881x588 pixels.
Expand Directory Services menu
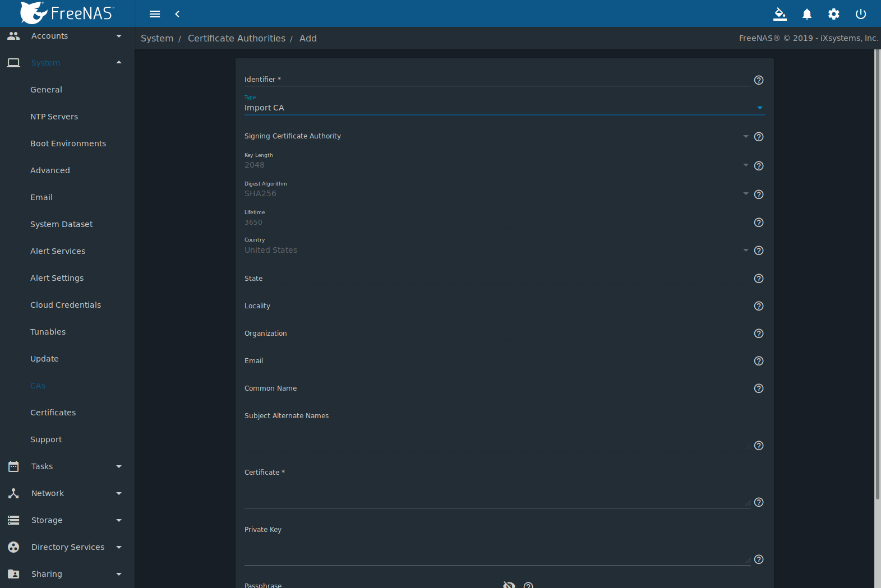(67, 547)
